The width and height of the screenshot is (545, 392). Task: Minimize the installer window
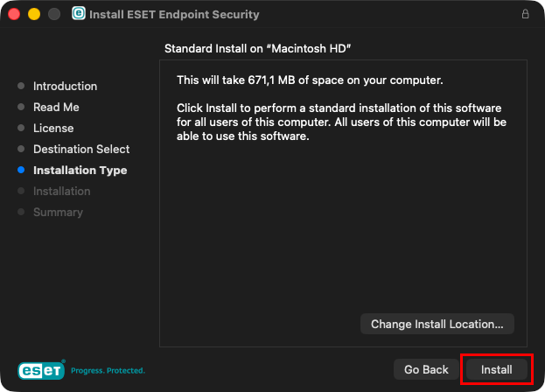(34, 15)
